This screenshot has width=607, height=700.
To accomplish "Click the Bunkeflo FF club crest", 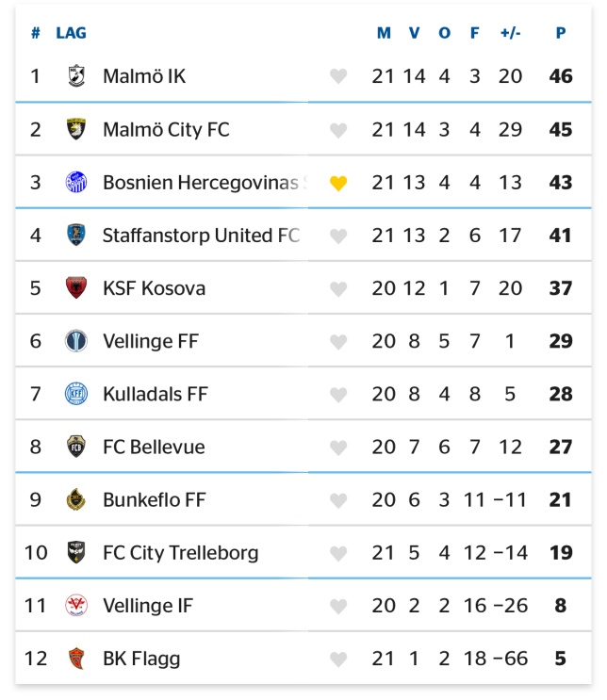I will coord(76,499).
